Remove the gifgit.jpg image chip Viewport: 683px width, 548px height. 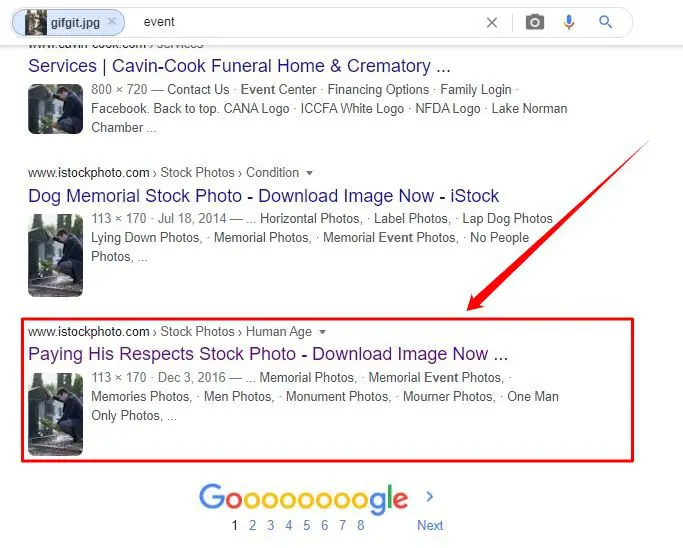point(112,21)
